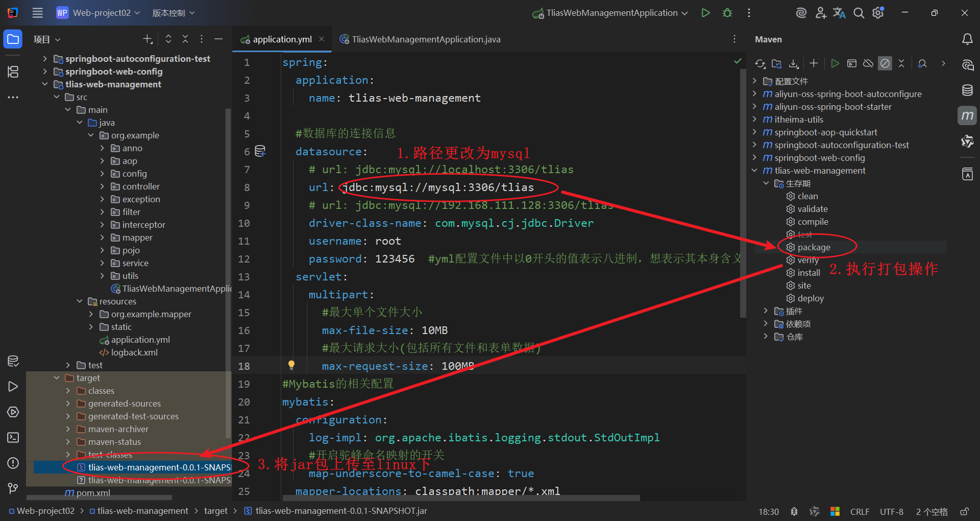Change UTF-8 file encoding
This screenshot has width=980, height=521.
point(892,511)
